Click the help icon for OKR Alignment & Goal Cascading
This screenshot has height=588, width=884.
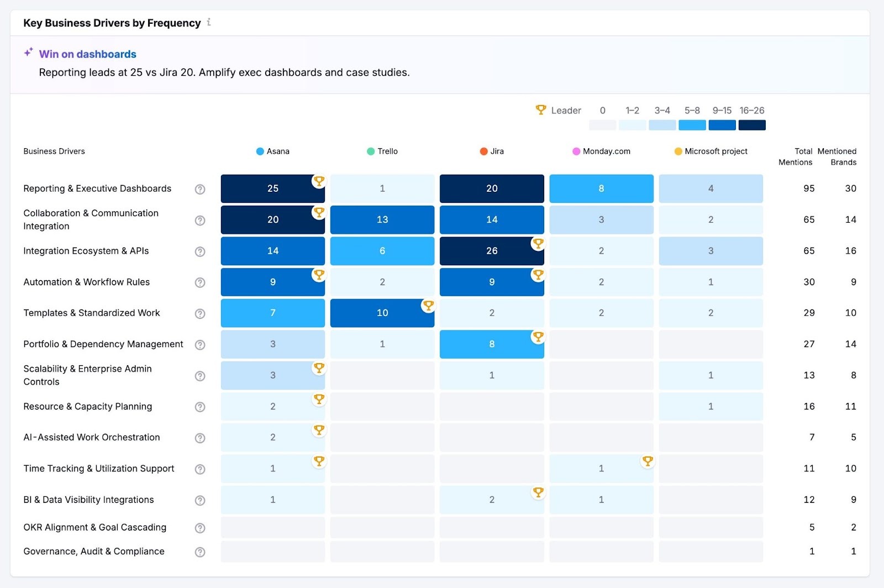(x=199, y=528)
